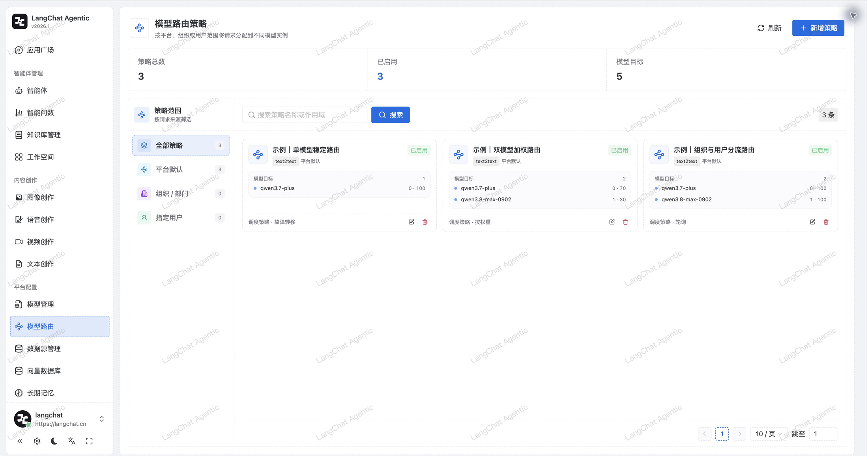Select 全部策略 scope filter

[x=181, y=145]
